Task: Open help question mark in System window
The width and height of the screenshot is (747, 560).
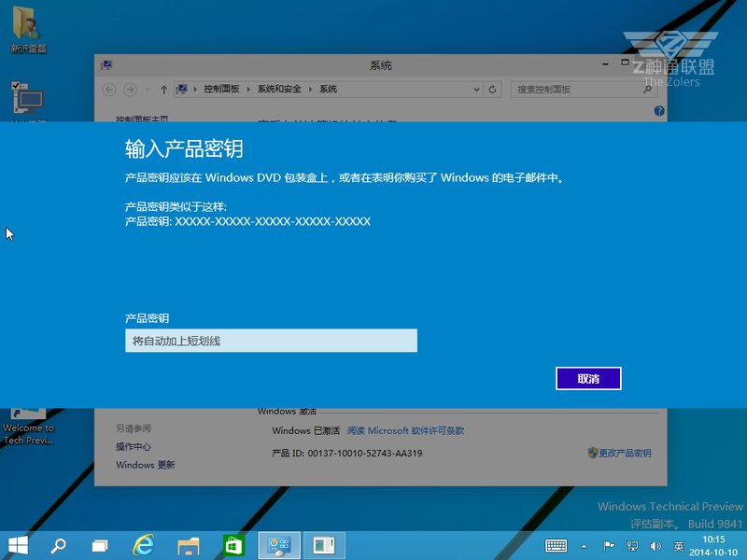Action: [x=659, y=111]
